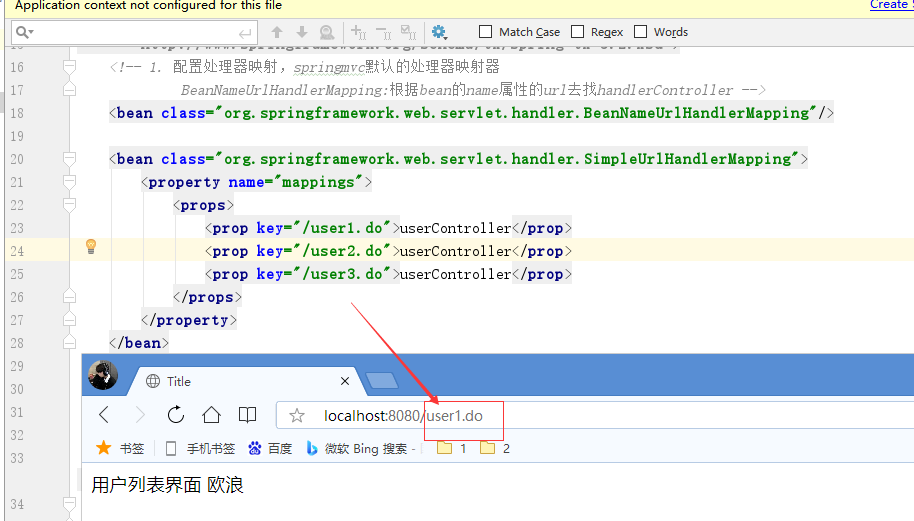Enable Regex checkbox
The image size is (914, 521).
pyautogui.click(x=578, y=31)
